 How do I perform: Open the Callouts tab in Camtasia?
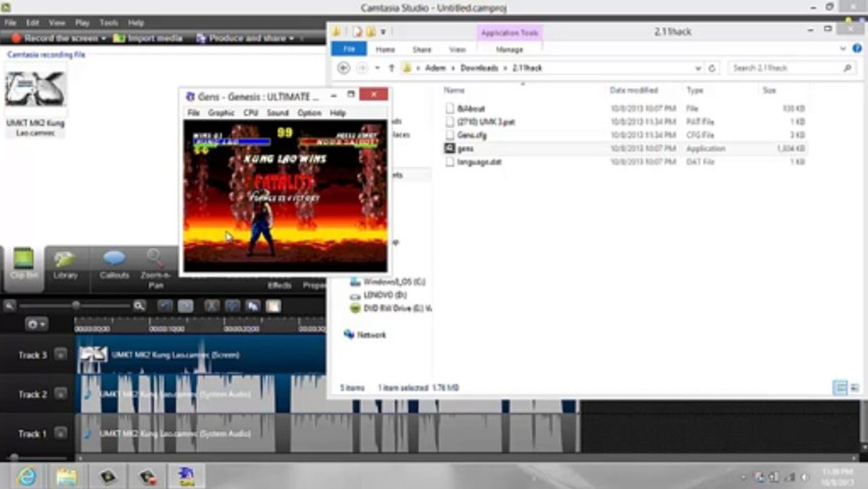(x=114, y=266)
